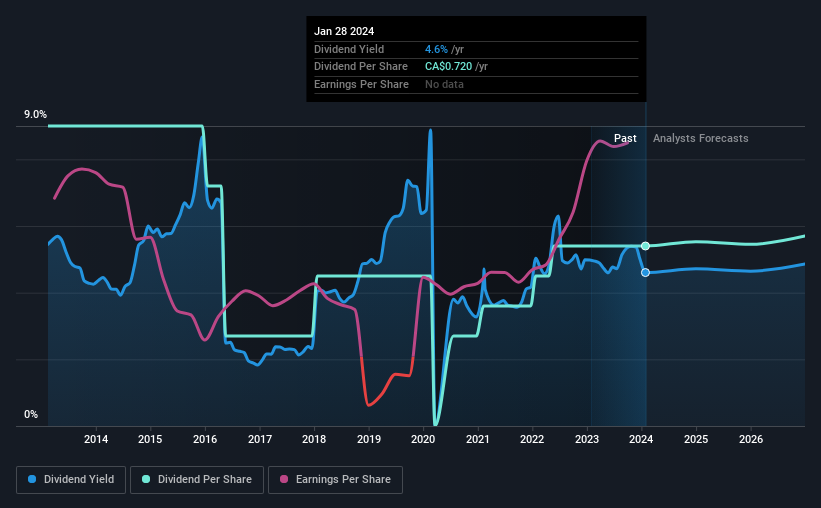Click the blue Dividend Yield legend dot
This screenshot has height=508, width=821.
[32, 479]
